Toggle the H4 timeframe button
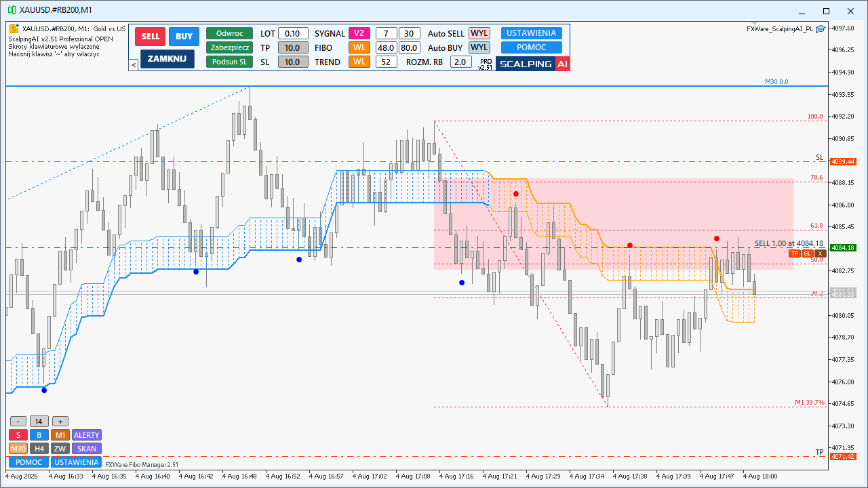 pyautogui.click(x=39, y=449)
